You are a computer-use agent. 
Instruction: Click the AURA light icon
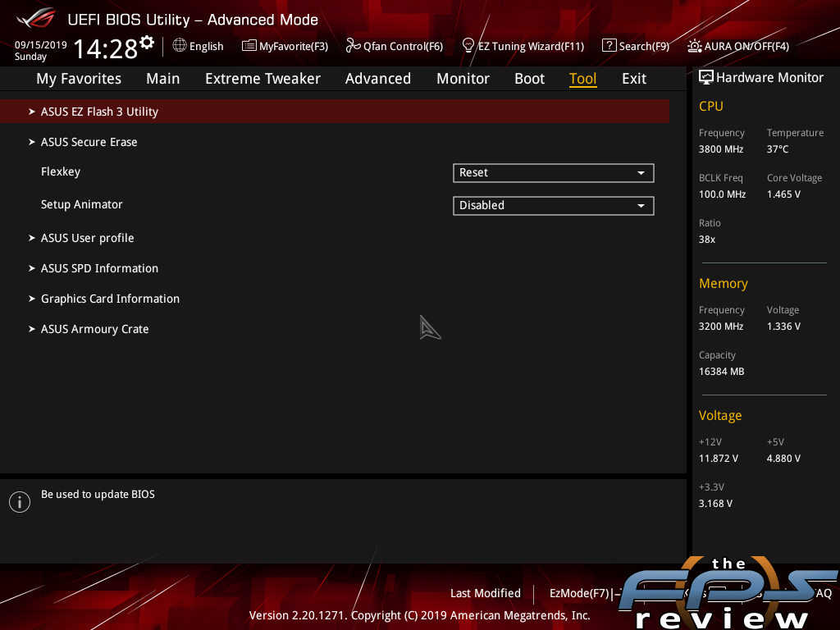coord(694,46)
